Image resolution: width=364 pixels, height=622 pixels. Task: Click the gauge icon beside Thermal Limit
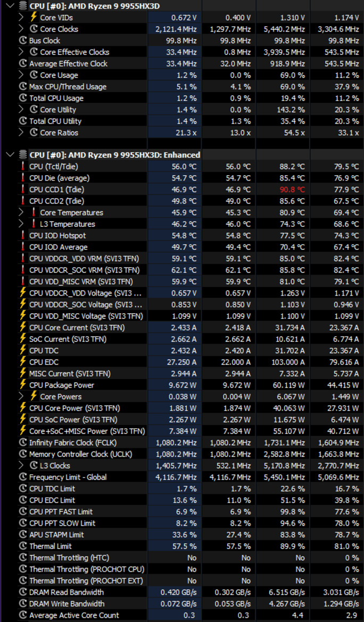point(23,546)
